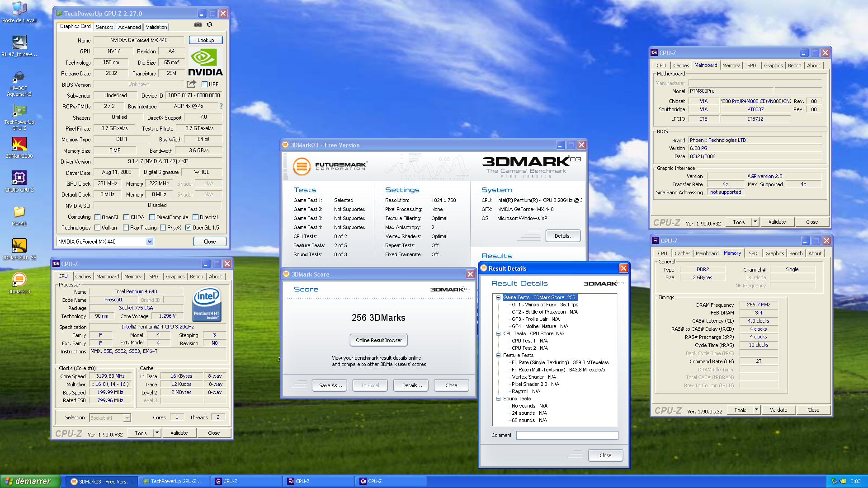Click Save As button in 3DMark Score
The image size is (868, 488).
click(x=330, y=385)
